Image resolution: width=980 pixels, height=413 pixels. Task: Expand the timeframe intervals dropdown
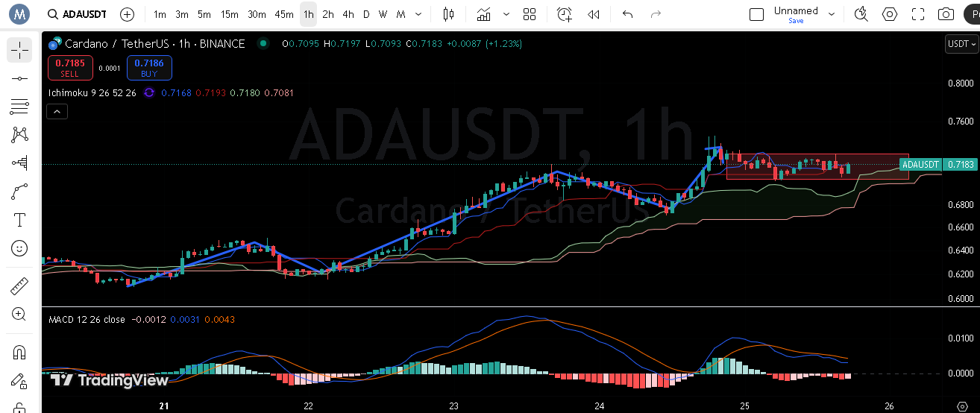coord(418,14)
